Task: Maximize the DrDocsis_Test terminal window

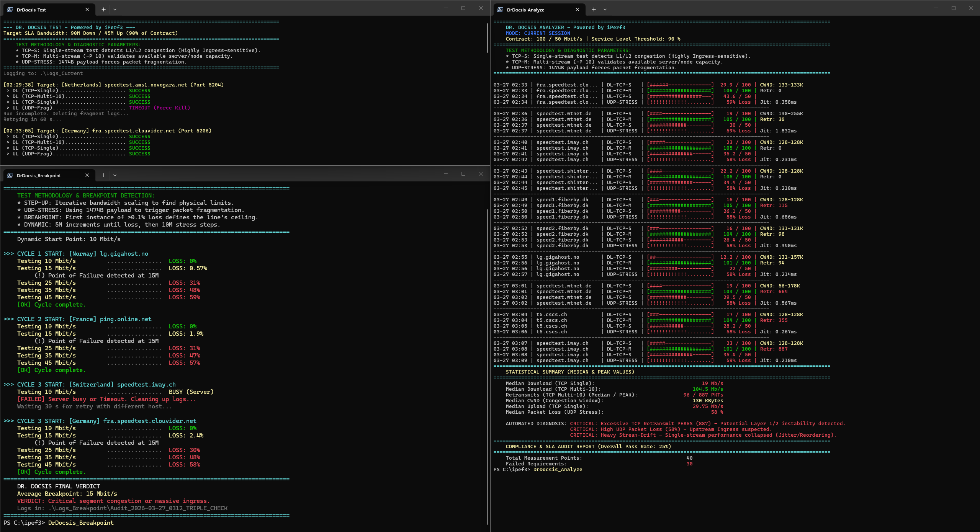Action: click(463, 8)
